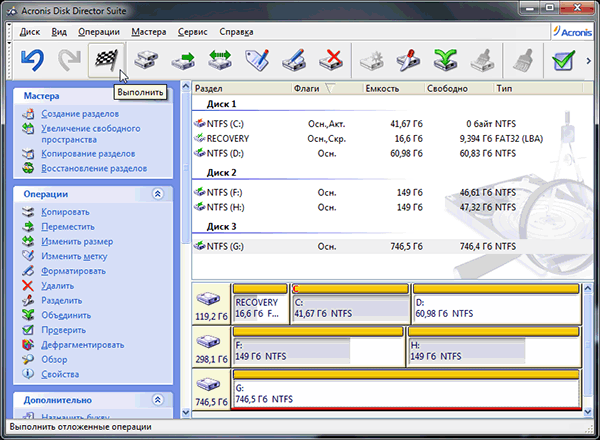Open the Справка menu
The width and height of the screenshot is (600, 440).
coord(236,32)
